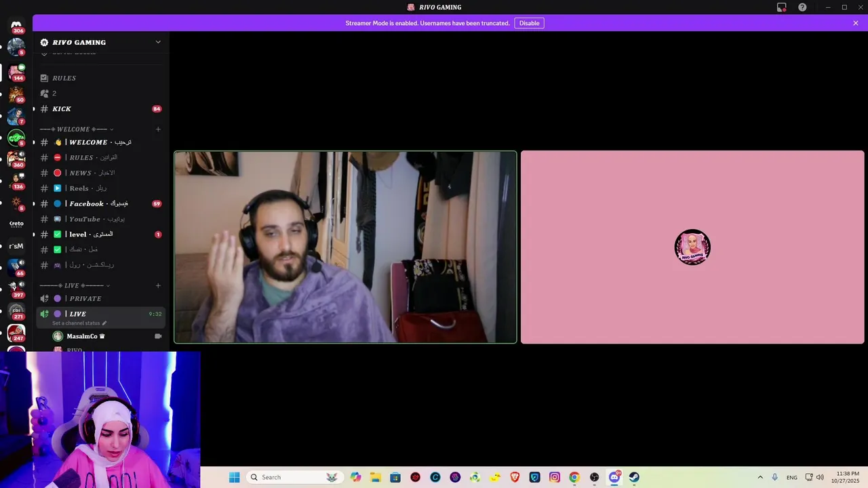Open the Discord help icon
The height and width of the screenshot is (488, 868).
point(802,7)
